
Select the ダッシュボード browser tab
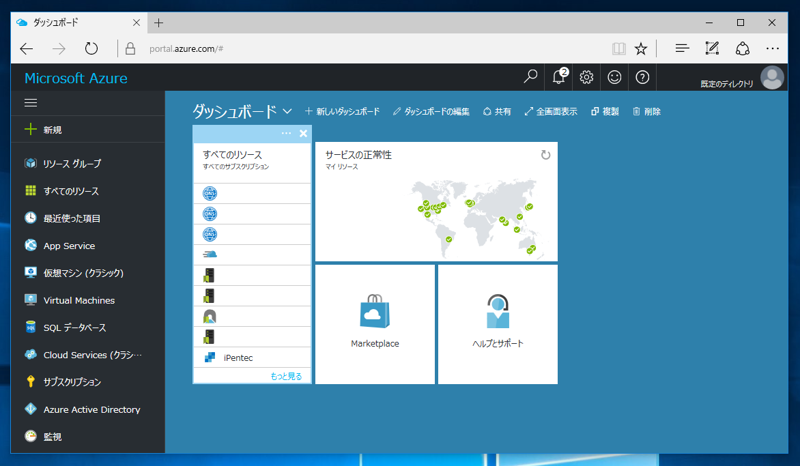[79, 22]
